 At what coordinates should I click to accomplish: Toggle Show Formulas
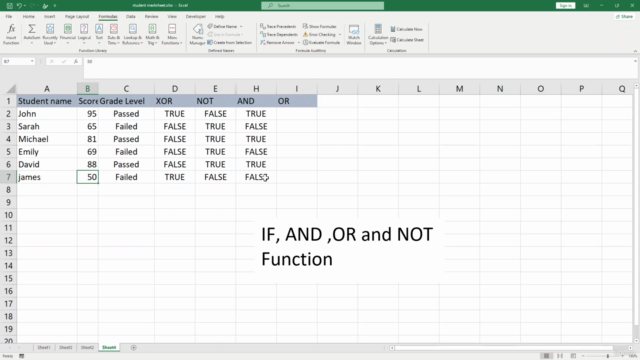320,27
